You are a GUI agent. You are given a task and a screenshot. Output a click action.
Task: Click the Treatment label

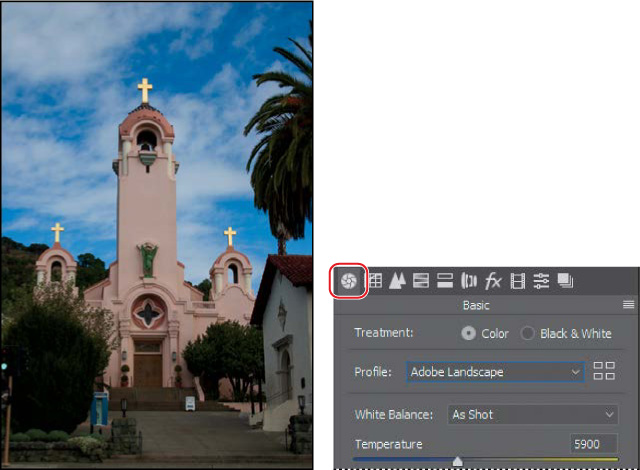384,333
